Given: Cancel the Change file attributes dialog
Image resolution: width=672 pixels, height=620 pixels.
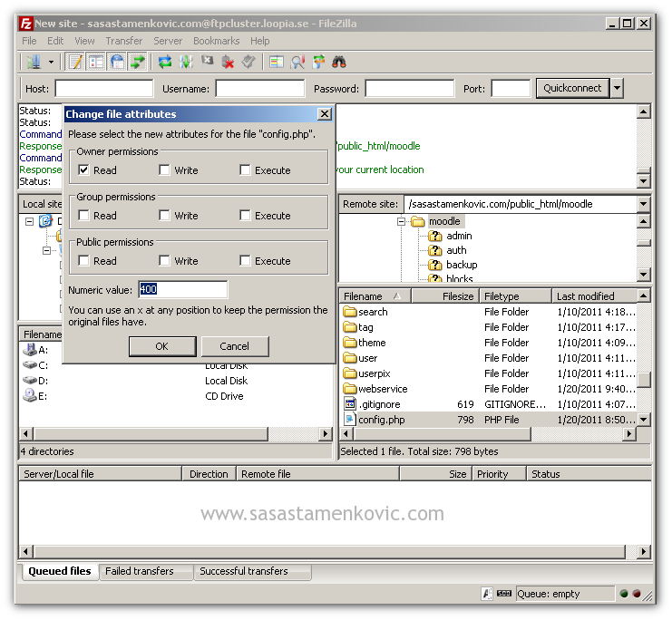Looking at the screenshot, I should click(234, 345).
